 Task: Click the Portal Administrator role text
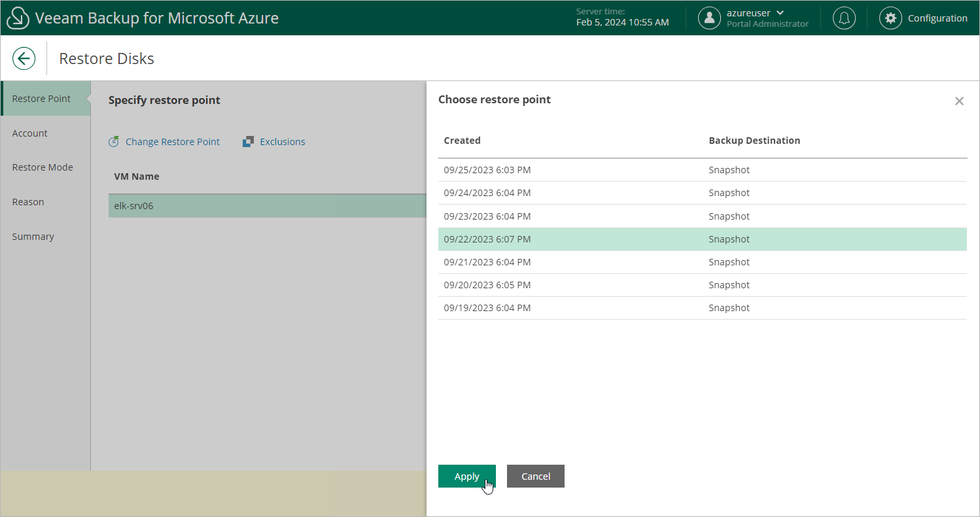(767, 24)
